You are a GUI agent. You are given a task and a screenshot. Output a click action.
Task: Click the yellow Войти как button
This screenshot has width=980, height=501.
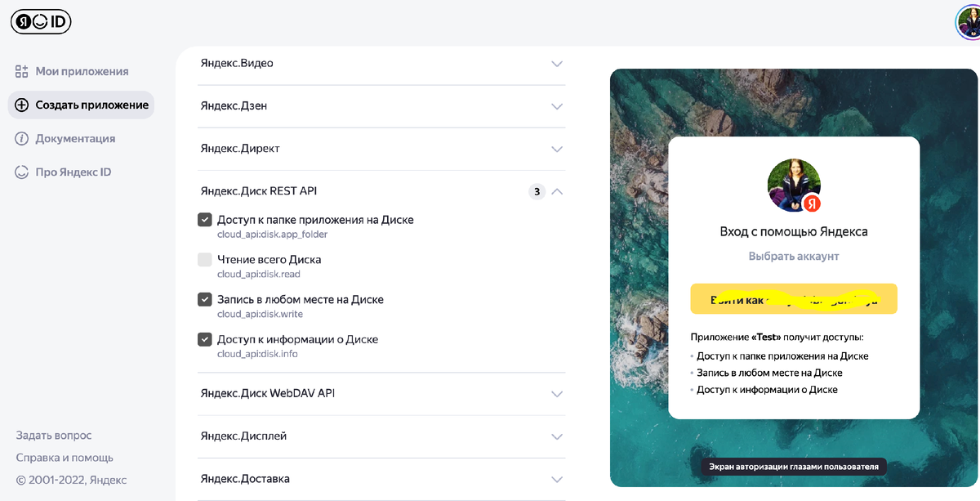[794, 299]
